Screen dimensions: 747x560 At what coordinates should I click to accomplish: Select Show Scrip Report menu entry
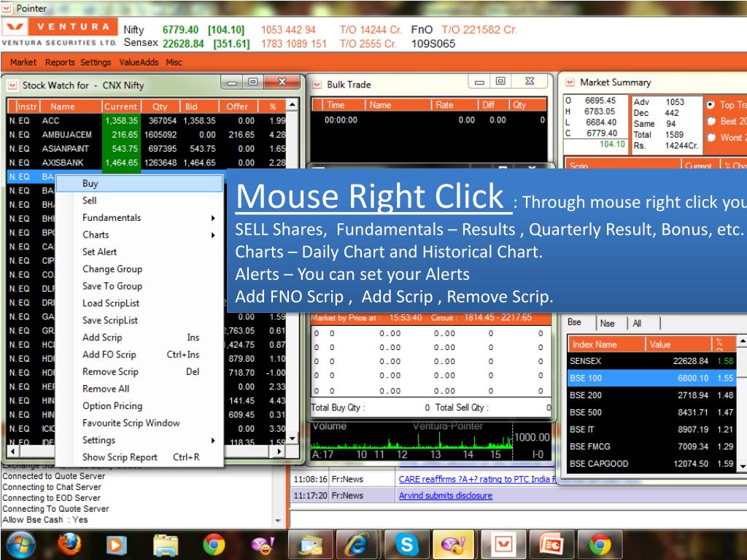139,457
